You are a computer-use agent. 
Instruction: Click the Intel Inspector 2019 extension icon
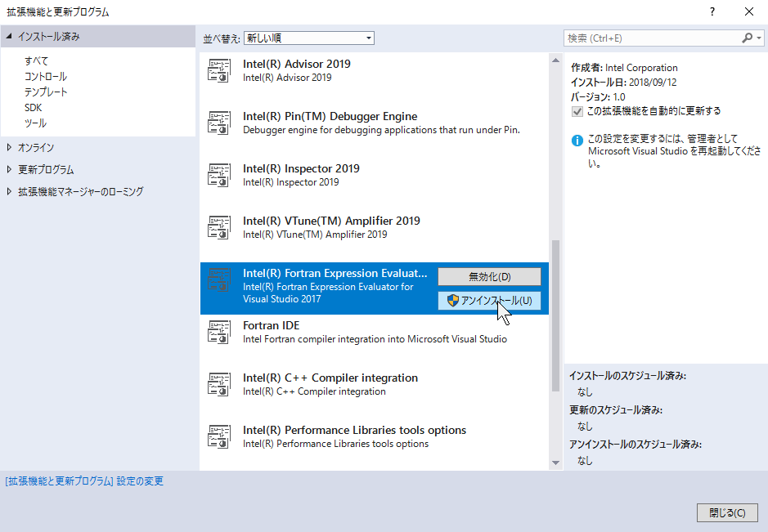pos(218,176)
